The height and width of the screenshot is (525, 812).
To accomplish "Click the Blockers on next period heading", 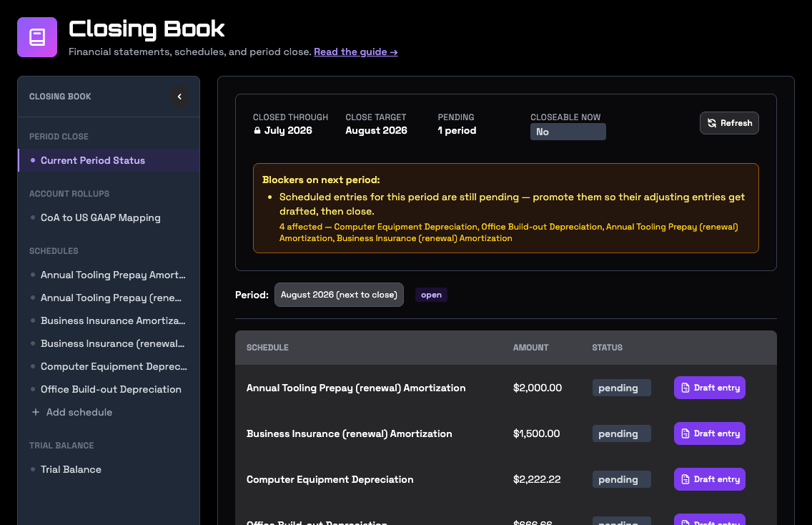I will 321,180.
